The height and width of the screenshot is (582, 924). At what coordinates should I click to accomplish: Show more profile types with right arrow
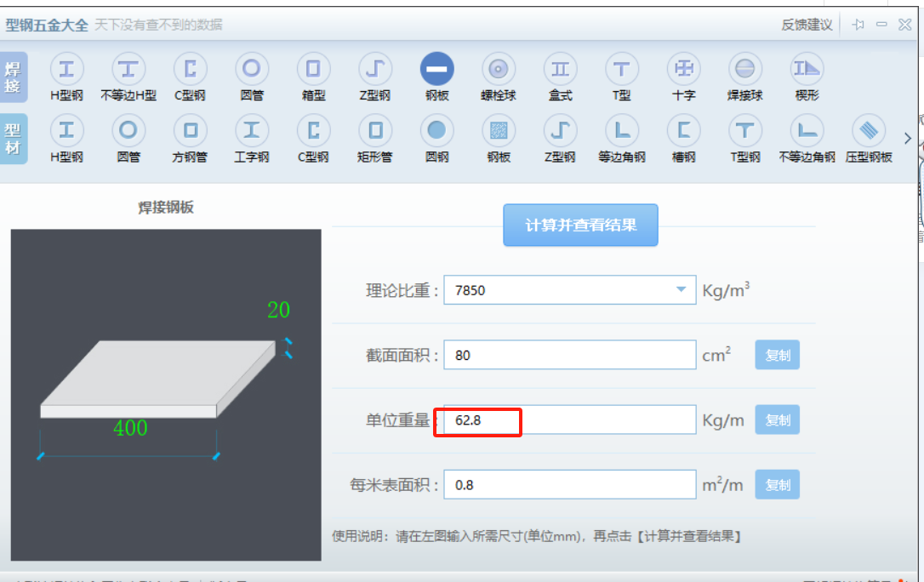click(x=908, y=139)
